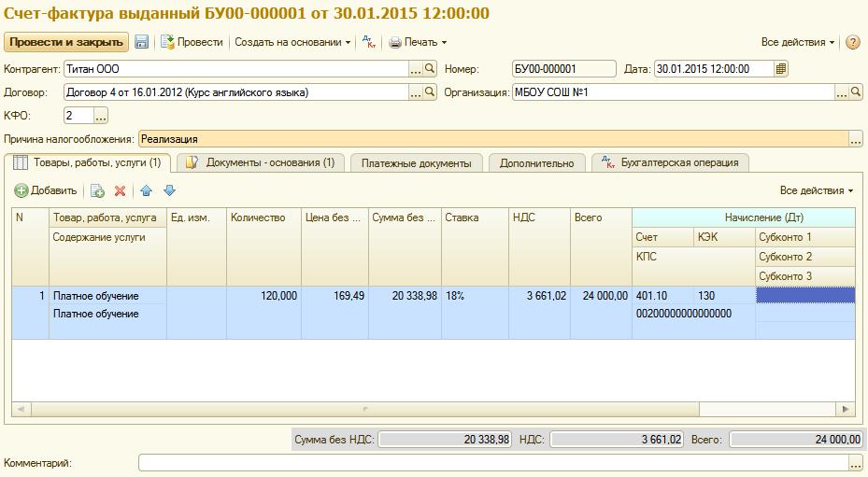868x477 pixels.
Task: Click footer Сумма без НДС total field
Action: point(445,440)
